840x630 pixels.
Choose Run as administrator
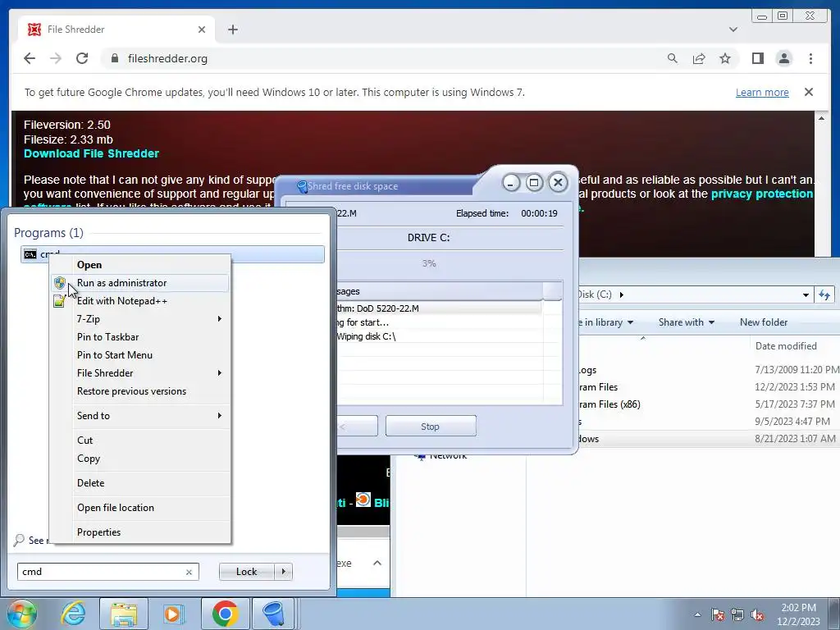click(x=139, y=283)
